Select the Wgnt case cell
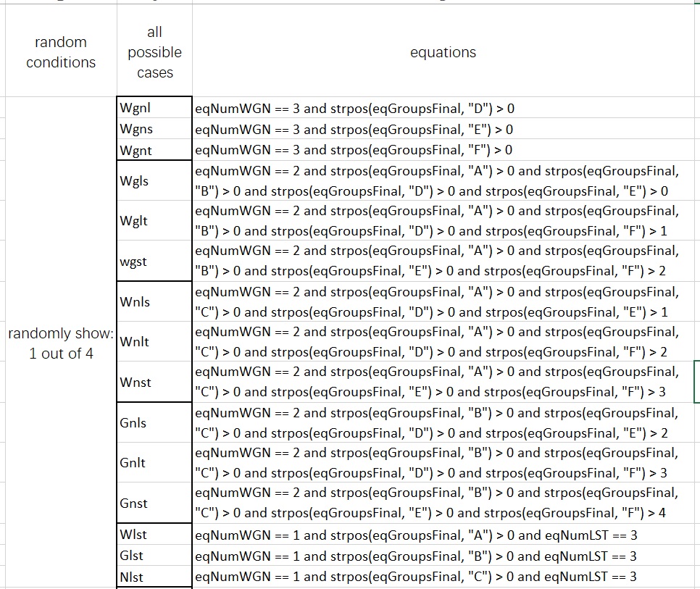This screenshot has height=589, width=700. [x=154, y=150]
